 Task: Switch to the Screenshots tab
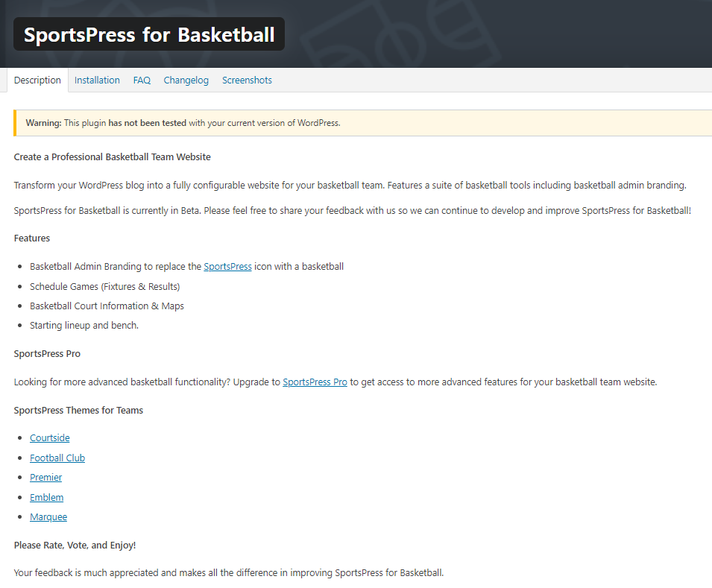point(247,80)
